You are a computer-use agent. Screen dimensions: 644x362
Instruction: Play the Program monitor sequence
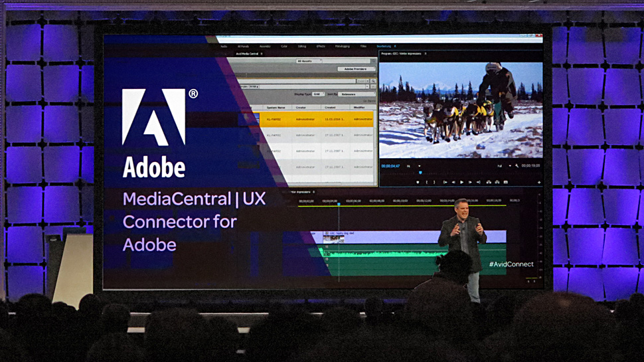[461, 182]
